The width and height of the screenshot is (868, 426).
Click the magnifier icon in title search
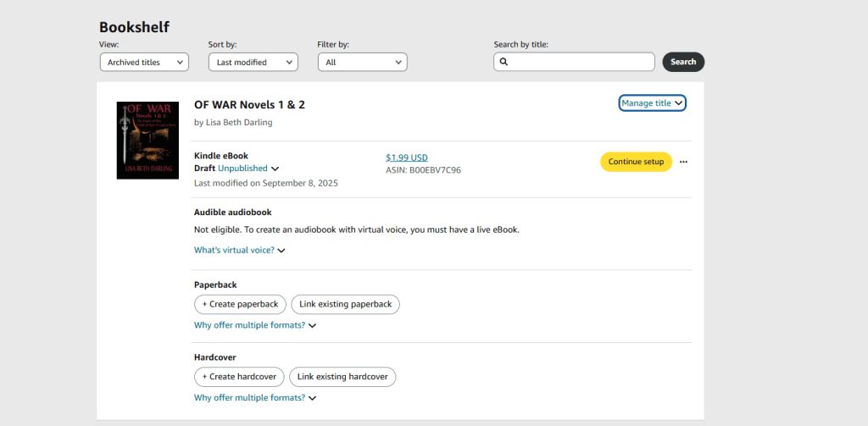pyautogui.click(x=504, y=62)
